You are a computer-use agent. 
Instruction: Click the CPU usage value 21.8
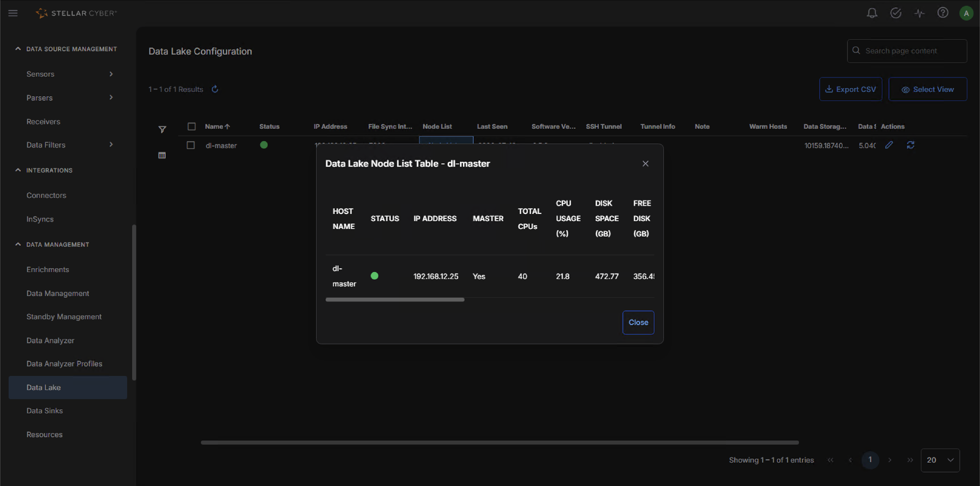tap(563, 276)
